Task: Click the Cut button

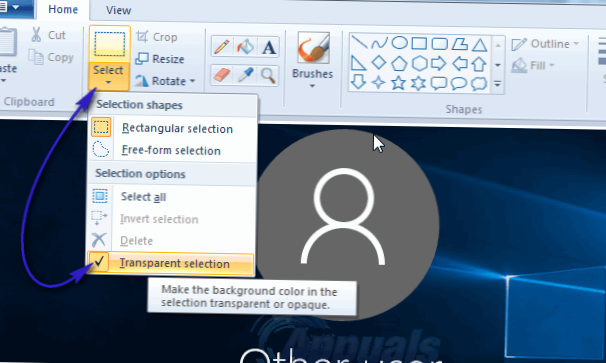Action: coord(49,35)
